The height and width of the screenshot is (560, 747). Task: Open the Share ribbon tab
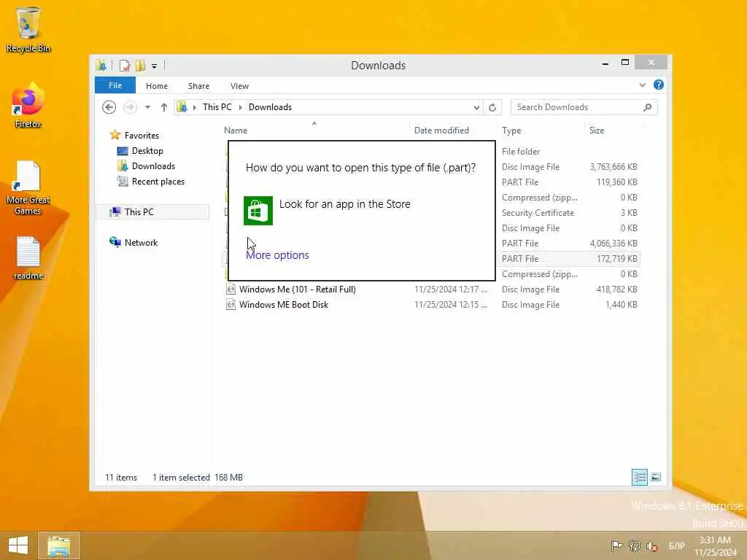pos(198,86)
